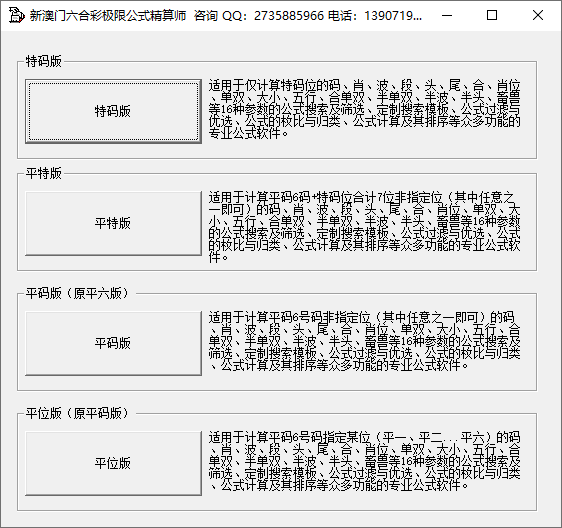Click the 特码版 description starting 适用于仅计算特码位
The image size is (562, 528).
tap(365, 109)
